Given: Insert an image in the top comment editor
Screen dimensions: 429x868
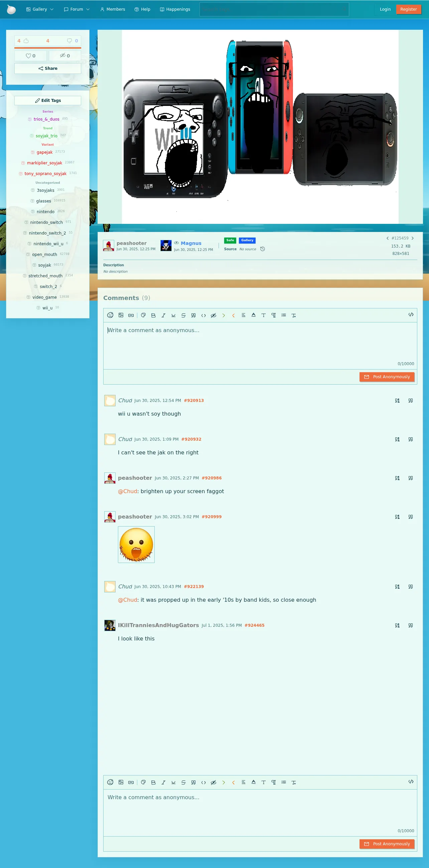Looking at the screenshot, I should pyautogui.click(x=121, y=315).
